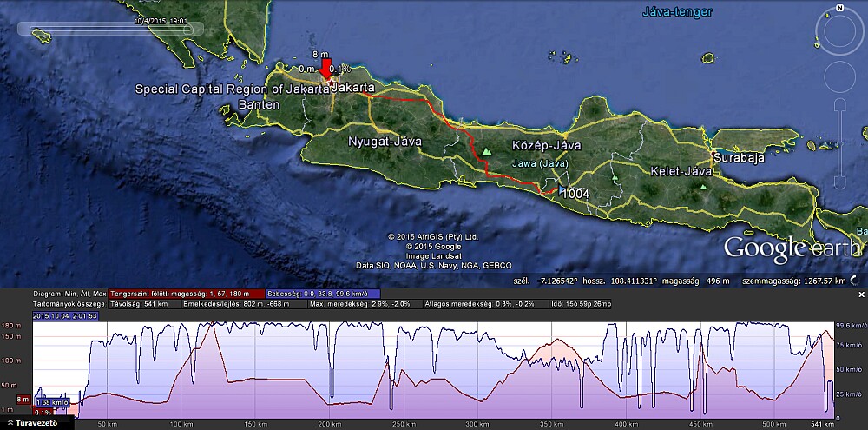The image size is (868, 430).
Task: Click the move joystick circle control
Action: click(839, 77)
